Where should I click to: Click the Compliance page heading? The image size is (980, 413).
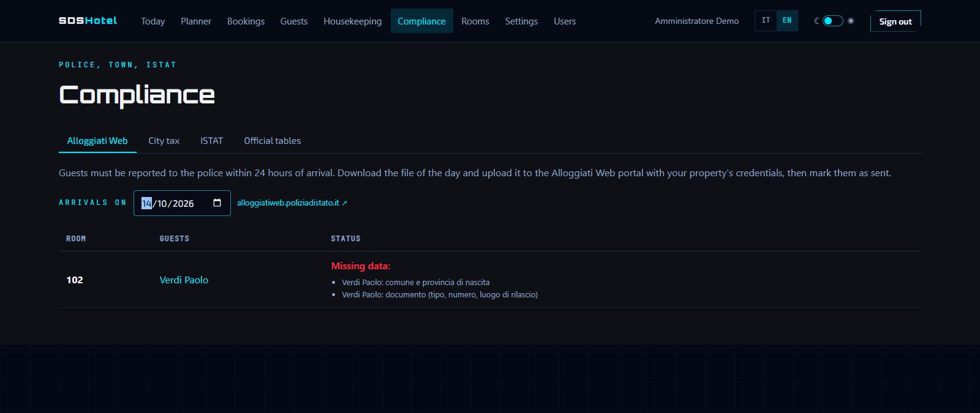coord(137,95)
